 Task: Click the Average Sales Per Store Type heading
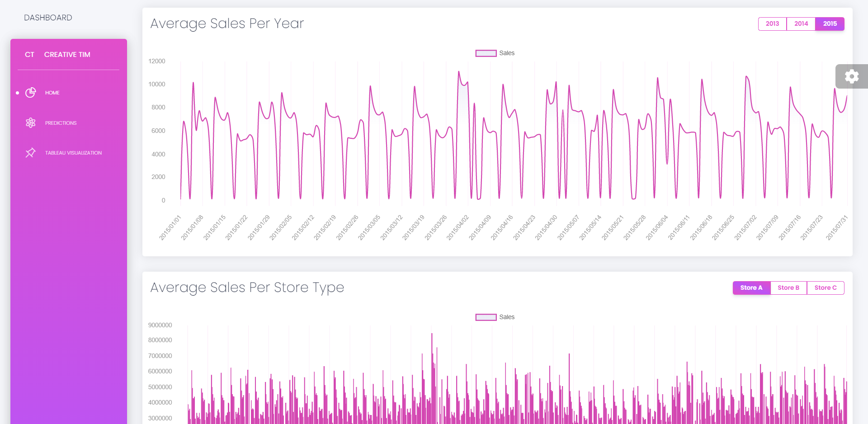pos(247,287)
